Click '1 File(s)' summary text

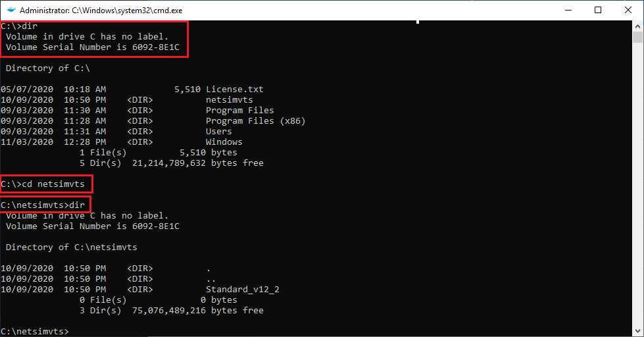103,153
